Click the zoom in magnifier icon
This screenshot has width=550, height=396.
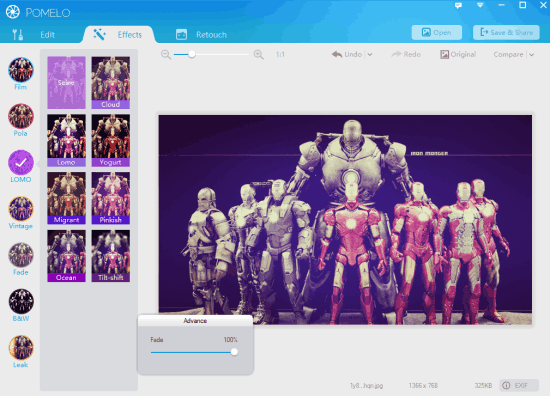click(x=259, y=54)
